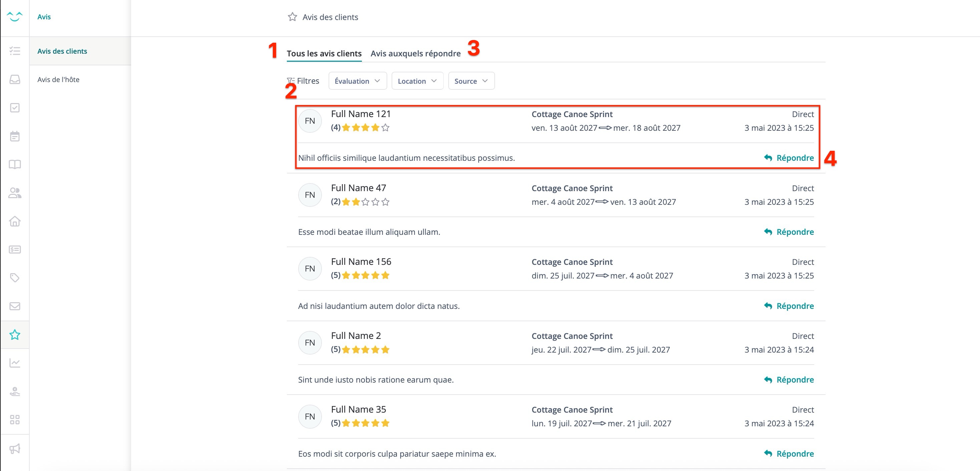The height and width of the screenshot is (471, 980).
Task: Switch to Avis auxquels répondre tab
Action: click(x=415, y=54)
